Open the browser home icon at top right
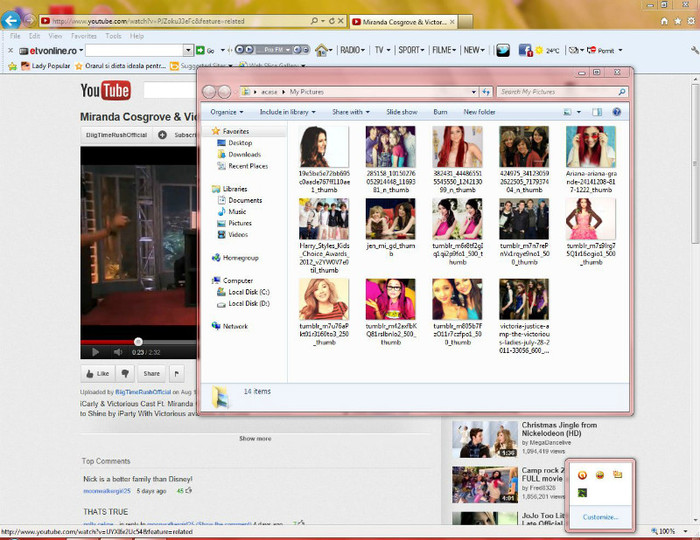The image size is (700, 540). coord(664,21)
